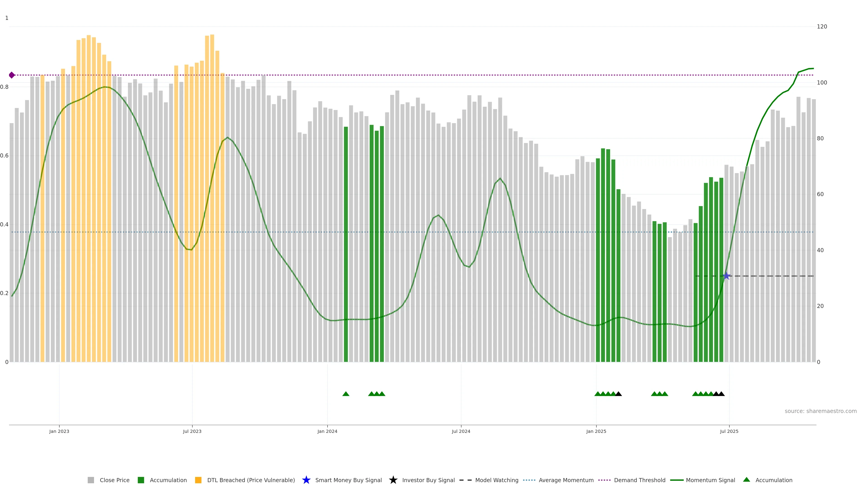
Task: Click the Jan 2023 axis label
Action: pos(59,431)
